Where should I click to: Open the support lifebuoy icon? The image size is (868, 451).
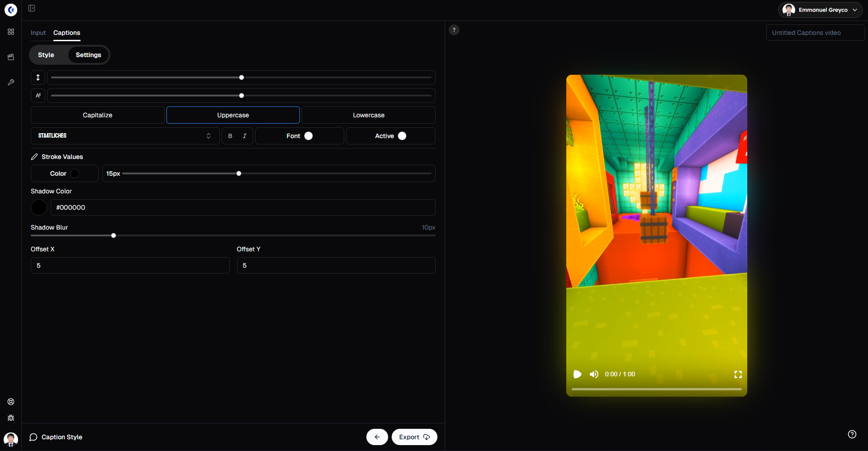11,402
